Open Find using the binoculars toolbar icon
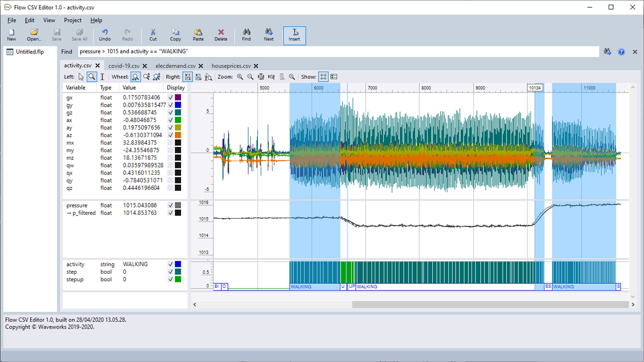Image resolution: width=644 pixels, height=362 pixels. (246, 34)
